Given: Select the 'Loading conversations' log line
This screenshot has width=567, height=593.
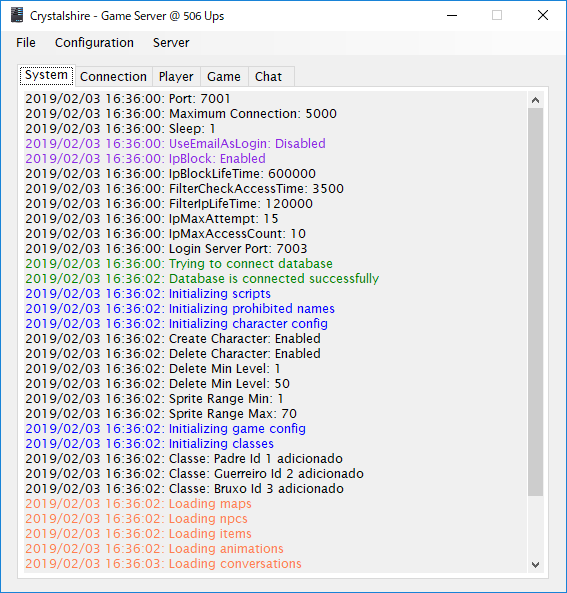Looking at the screenshot, I should coord(163,564).
